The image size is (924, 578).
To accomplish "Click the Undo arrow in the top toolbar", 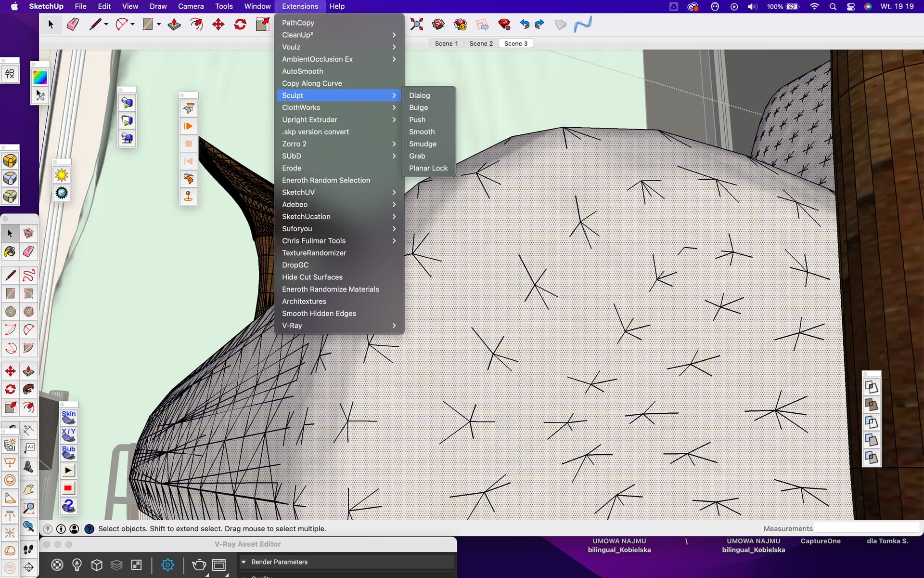I will tap(524, 24).
